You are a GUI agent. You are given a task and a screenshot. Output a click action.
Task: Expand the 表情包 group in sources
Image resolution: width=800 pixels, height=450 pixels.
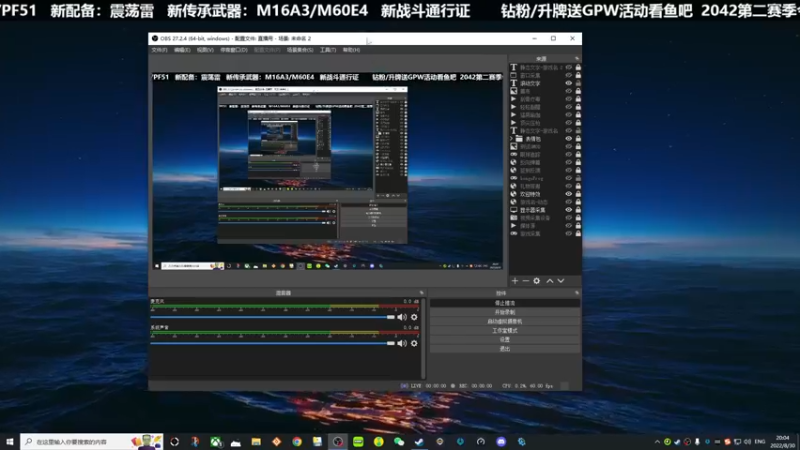512,139
